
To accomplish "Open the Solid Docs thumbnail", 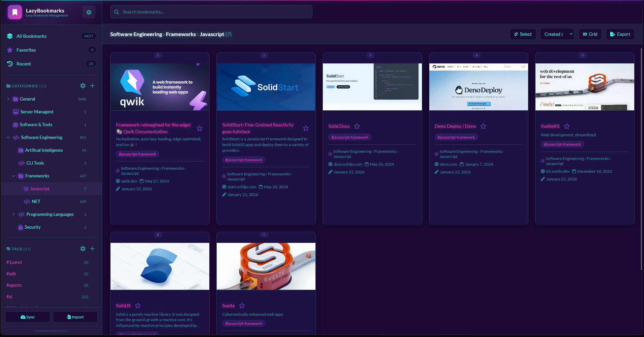I will click(372, 87).
